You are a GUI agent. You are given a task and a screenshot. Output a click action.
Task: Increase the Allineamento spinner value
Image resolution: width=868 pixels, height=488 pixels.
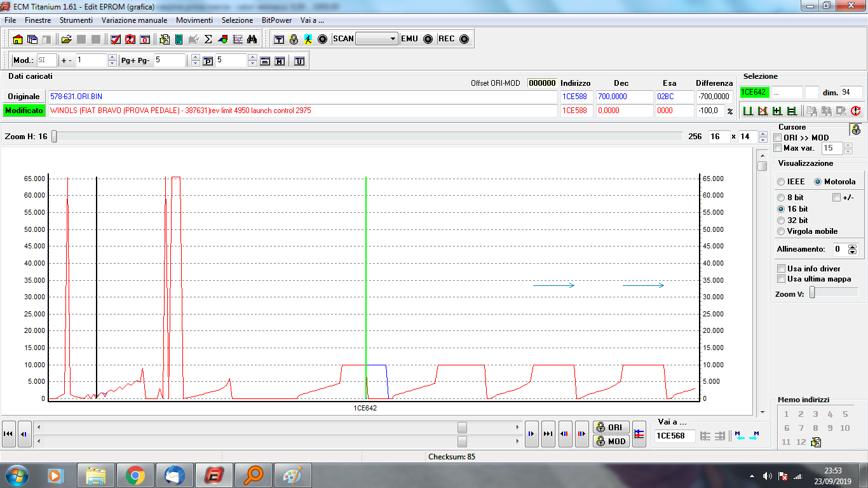(x=853, y=247)
